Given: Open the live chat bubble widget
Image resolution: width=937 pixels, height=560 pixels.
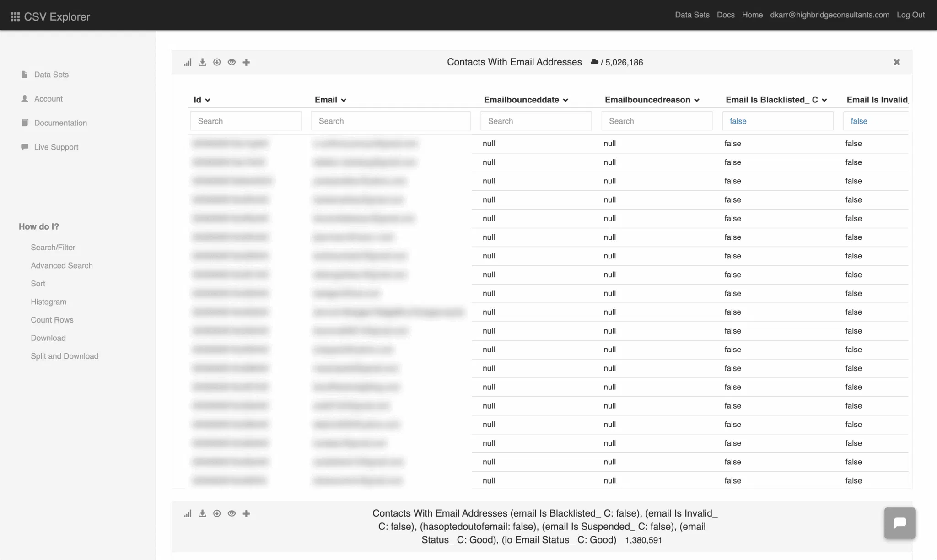Looking at the screenshot, I should [899, 523].
